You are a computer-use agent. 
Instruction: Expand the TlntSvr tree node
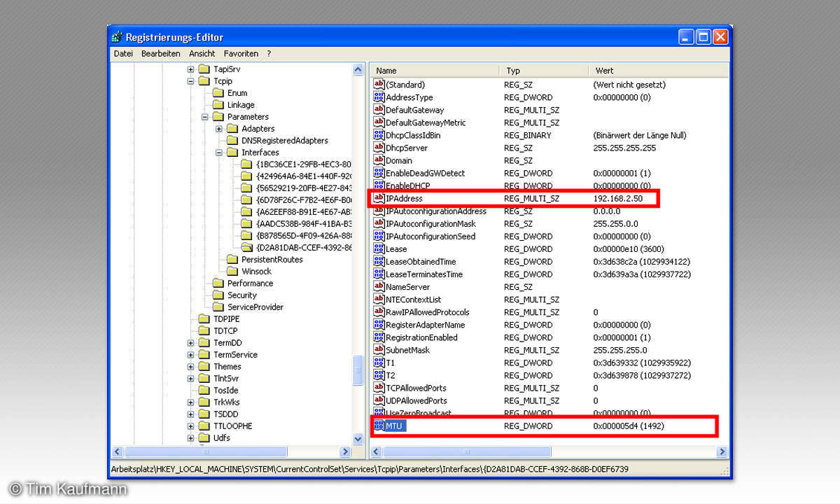click(190, 379)
